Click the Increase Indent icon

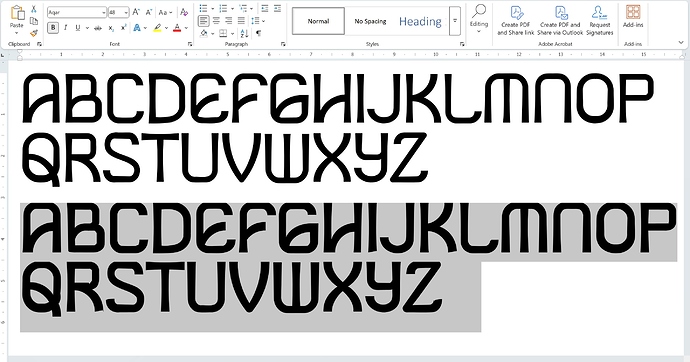click(x=277, y=8)
